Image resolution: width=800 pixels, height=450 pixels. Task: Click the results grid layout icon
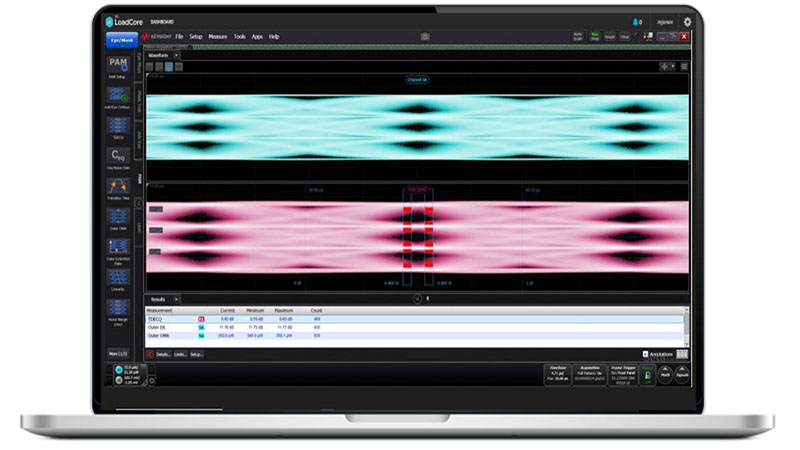(682, 354)
